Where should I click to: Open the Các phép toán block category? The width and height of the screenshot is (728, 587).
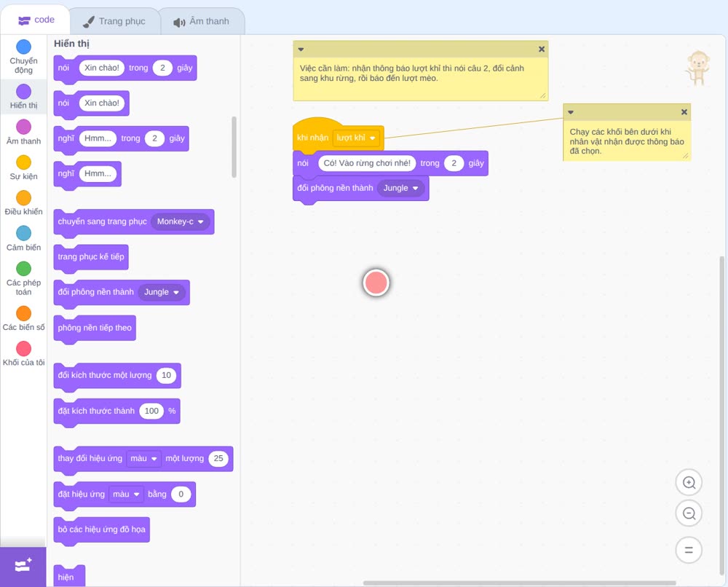pyautogui.click(x=23, y=279)
